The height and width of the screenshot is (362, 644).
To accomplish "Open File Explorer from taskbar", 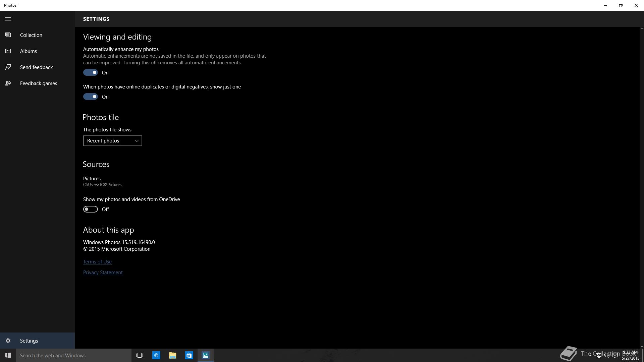I will point(173,355).
